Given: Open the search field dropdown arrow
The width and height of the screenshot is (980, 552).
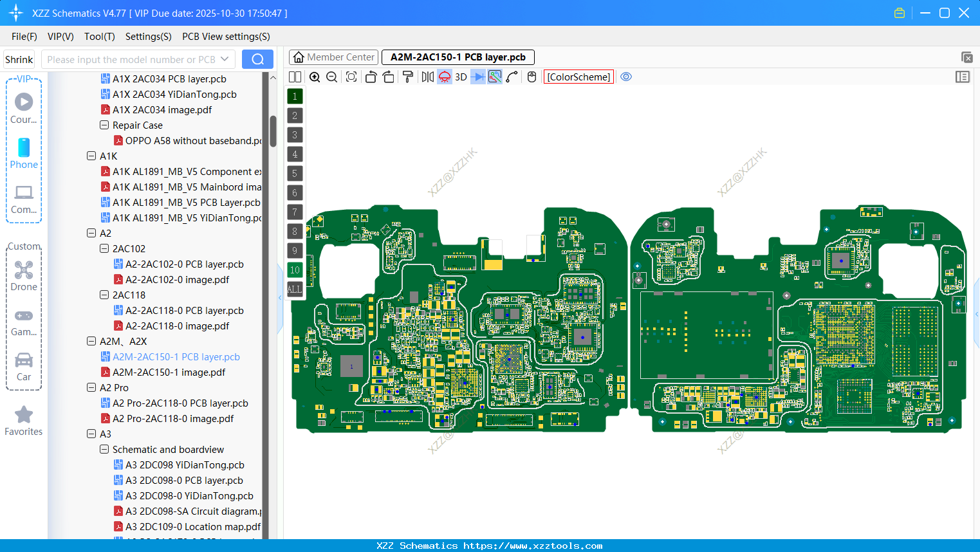Looking at the screenshot, I should (226, 59).
